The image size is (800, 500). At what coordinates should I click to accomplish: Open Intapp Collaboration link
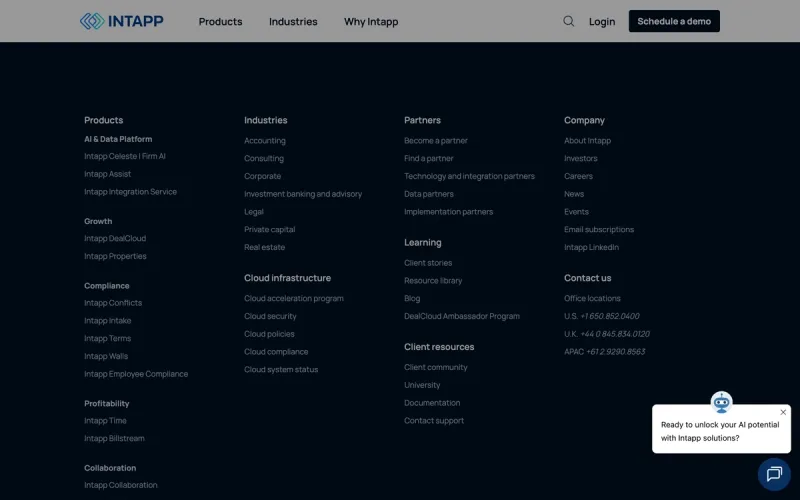(x=120, y=485)
